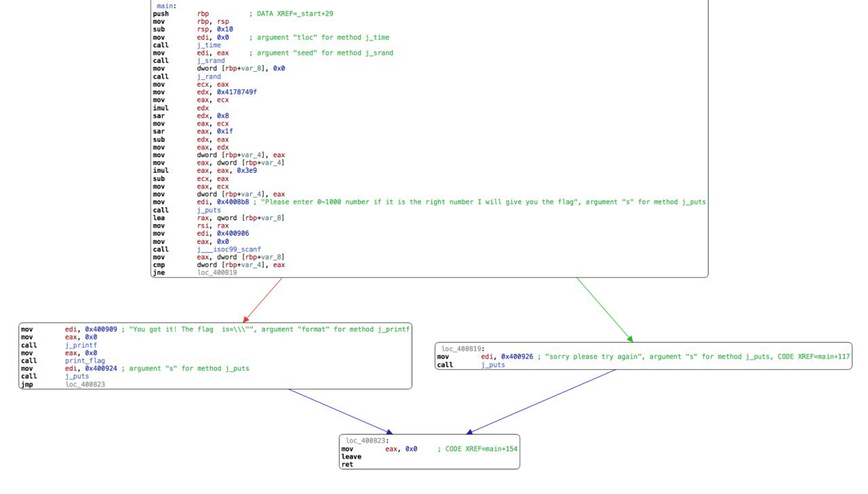
Task: Click the address 0x400906
Action: coord(233,233)
